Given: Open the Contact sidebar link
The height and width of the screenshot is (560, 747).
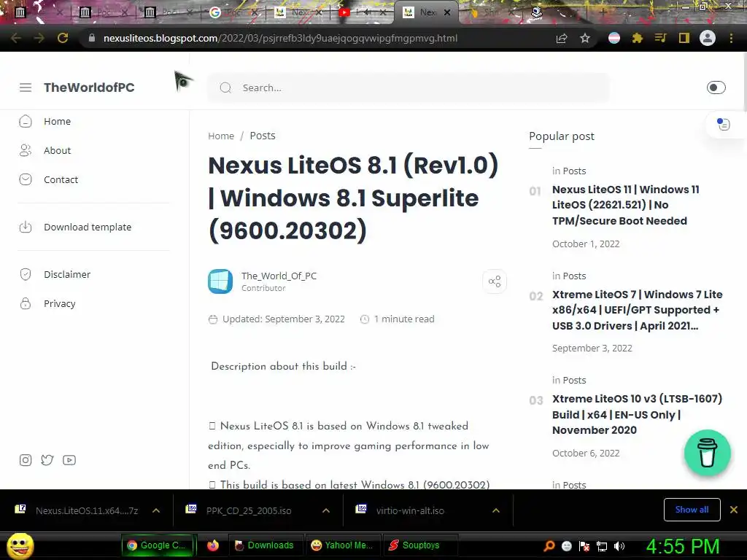Looking at the screenshot, I should tap(61, 179).
